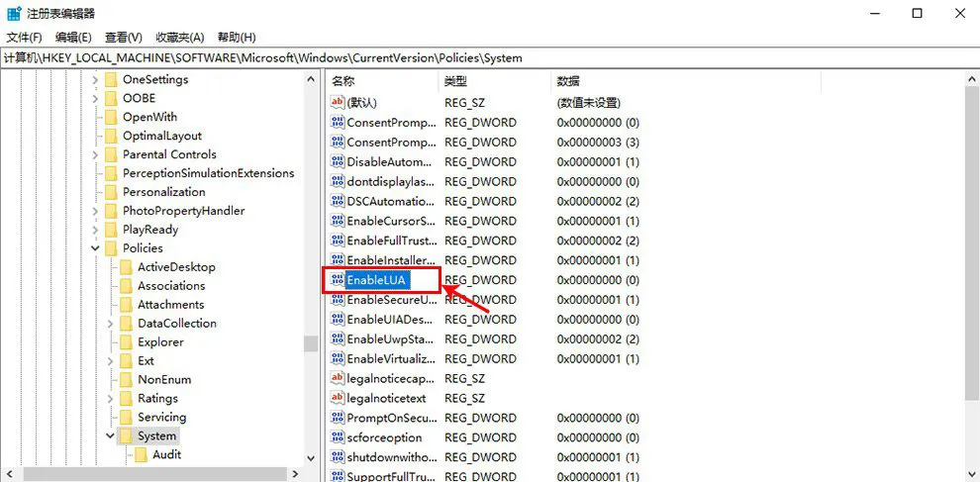Open the 文件(F) menu

tap(24, 37)
